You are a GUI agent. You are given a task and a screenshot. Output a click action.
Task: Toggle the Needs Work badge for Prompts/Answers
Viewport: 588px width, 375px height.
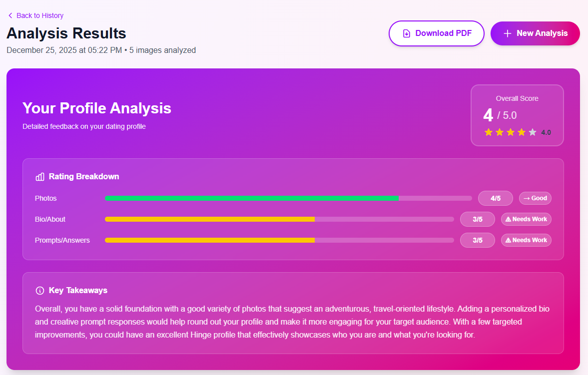pos(526,240)
